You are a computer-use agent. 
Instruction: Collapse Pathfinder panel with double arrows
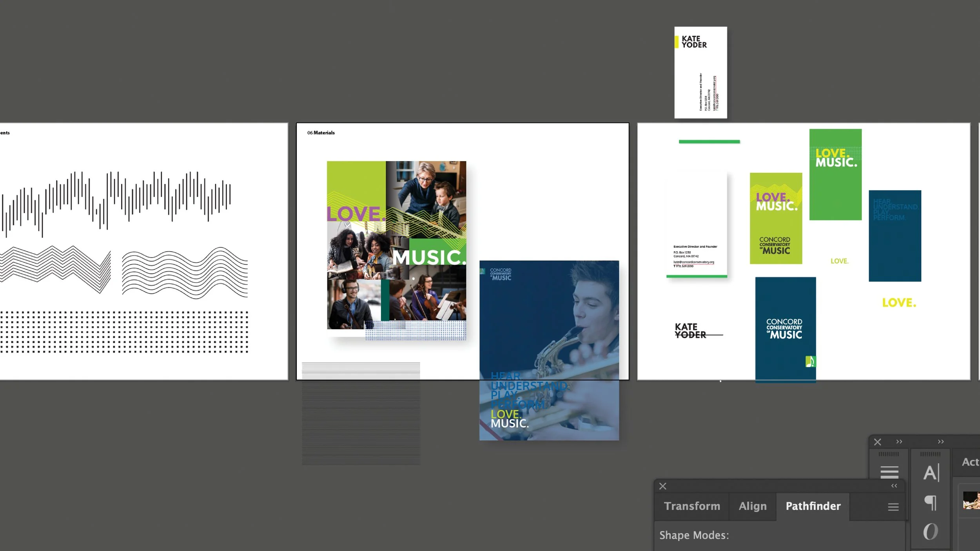click(894, 486)
